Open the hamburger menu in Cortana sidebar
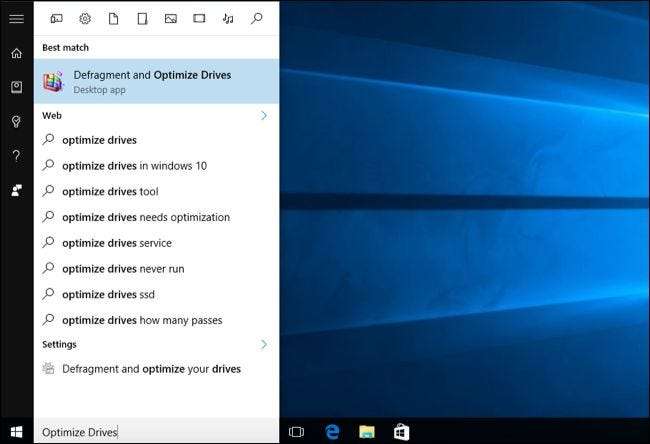 pos(16,18)
